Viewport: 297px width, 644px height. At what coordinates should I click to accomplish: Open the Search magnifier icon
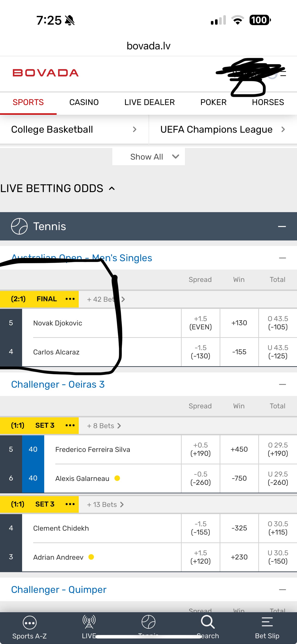click(207, 622)
